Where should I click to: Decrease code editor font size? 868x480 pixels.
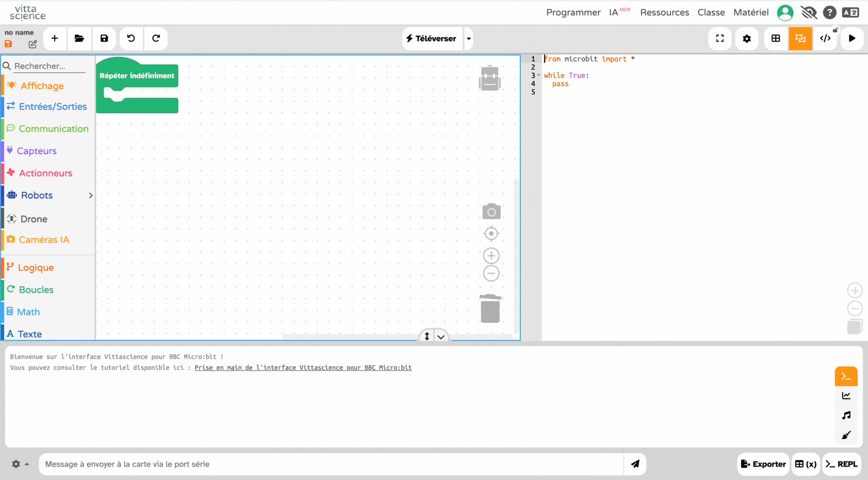click(855, 308)
